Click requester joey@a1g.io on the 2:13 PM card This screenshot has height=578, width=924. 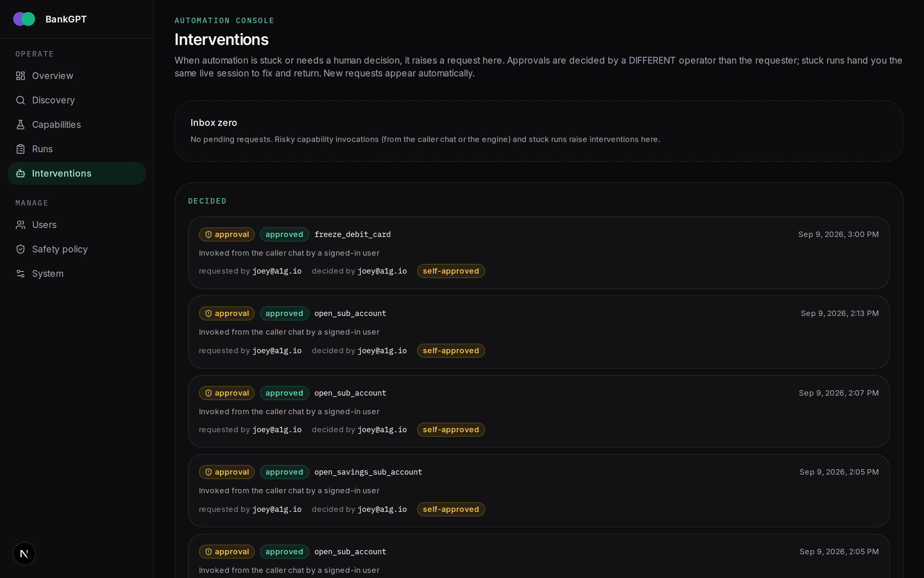[277, 351]
